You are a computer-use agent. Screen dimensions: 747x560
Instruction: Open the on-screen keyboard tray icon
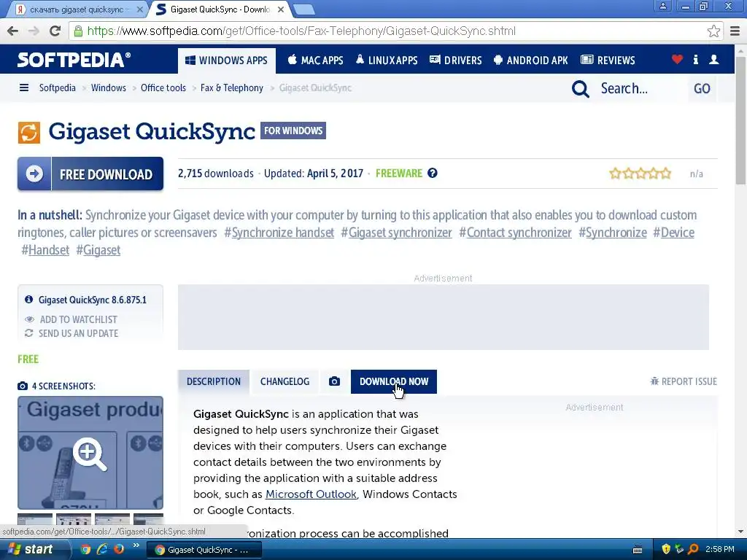tap(638, 550)
